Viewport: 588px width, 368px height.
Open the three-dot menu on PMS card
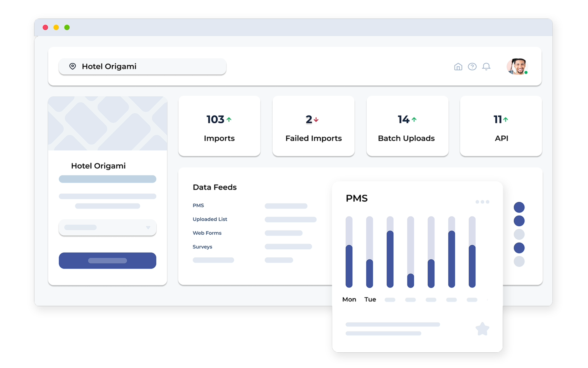[x=482, y=202]
